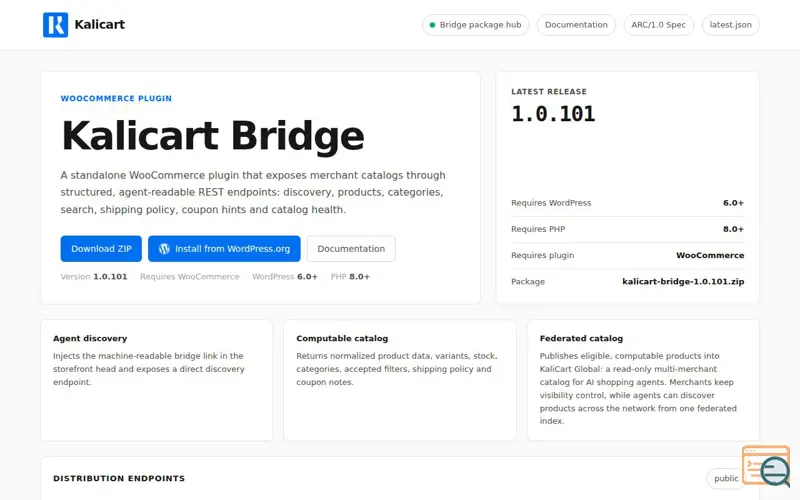
Task: Select the 1.0.101 release version number
Action: pos(554,114)
